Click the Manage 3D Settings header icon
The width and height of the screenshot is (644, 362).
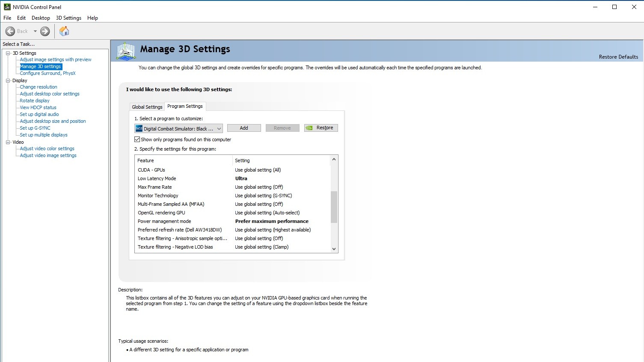pos(126,51)
